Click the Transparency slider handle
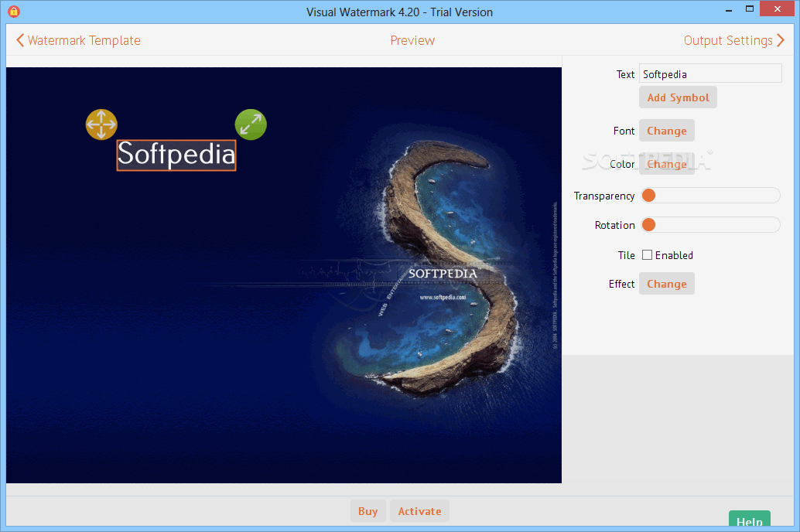This screenshot has height=532, width=800. (648, 196)
